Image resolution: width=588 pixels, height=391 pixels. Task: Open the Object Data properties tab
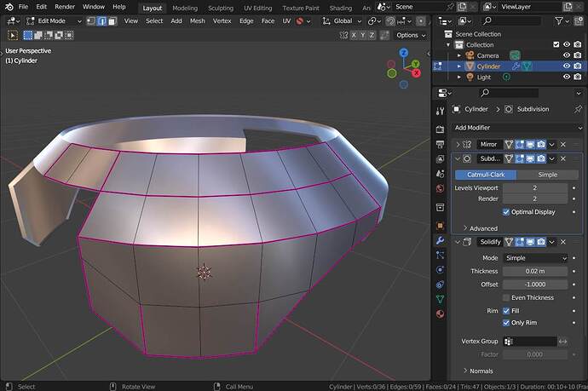(441, 299)
